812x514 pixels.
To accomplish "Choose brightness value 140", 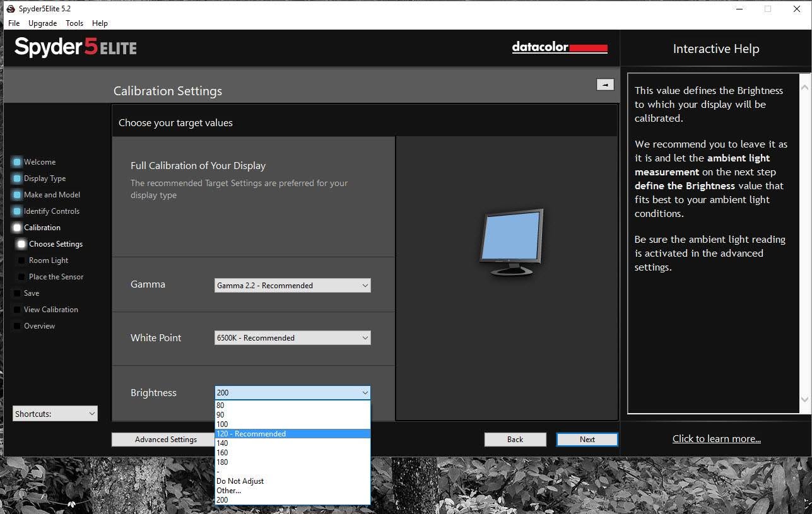I will (x=293, y=443).
